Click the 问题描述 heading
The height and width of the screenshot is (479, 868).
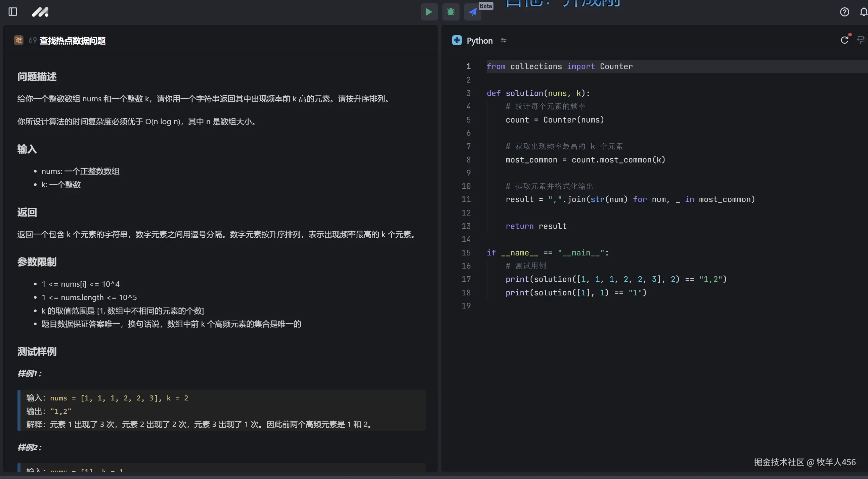tap(37, 77)
